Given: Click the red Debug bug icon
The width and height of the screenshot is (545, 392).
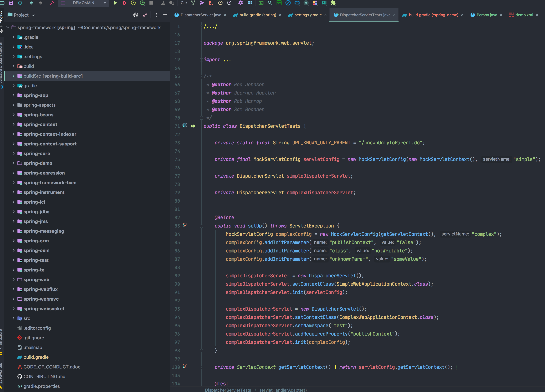Looking at the screenshot, I should click(124, 3).
